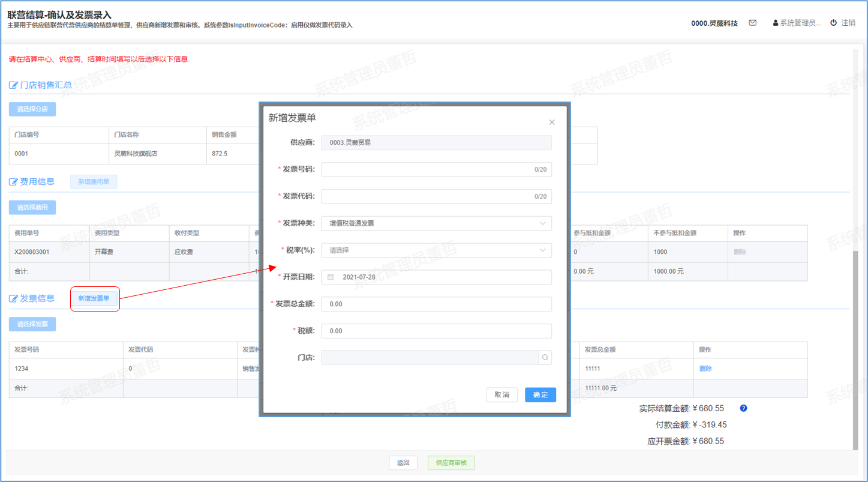Open the 税率(%) dropdown
This screenshot has height=482, width=868.
pos(436,250)
